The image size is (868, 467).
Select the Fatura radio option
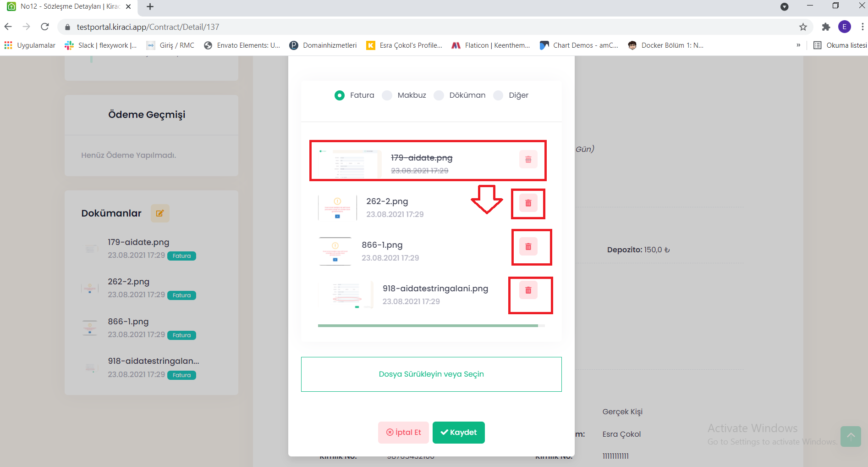(340, 95)
